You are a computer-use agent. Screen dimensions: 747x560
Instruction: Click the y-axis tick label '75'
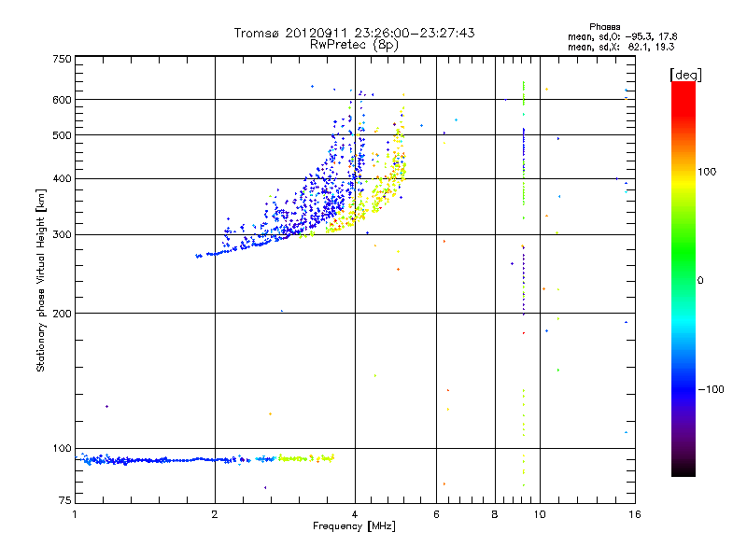coord(65,500)
